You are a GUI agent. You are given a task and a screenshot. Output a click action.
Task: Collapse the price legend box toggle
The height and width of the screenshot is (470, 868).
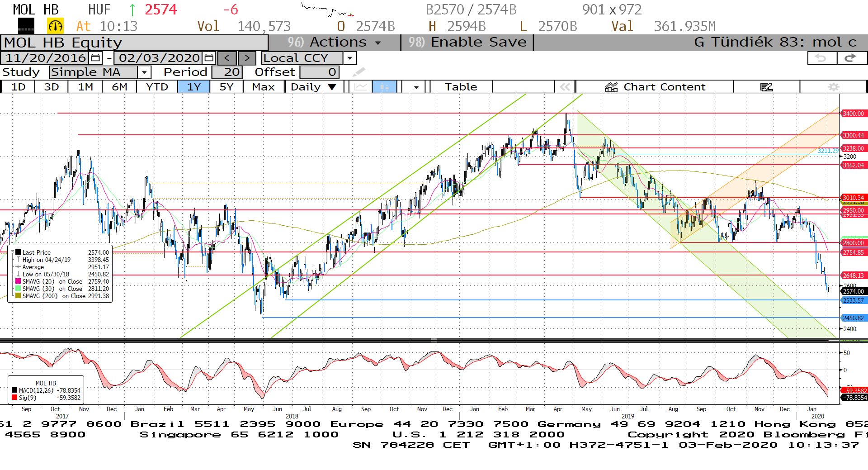coord(13,252)
